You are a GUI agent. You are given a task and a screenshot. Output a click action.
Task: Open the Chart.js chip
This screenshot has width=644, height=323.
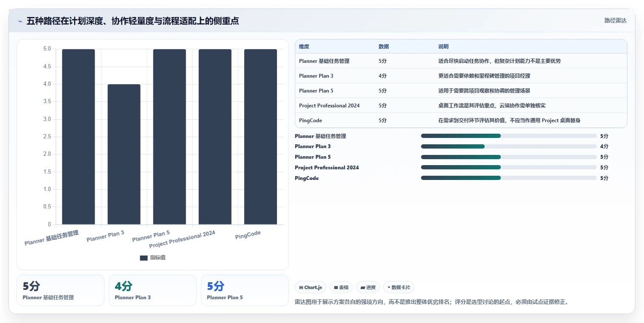(311, 287)
